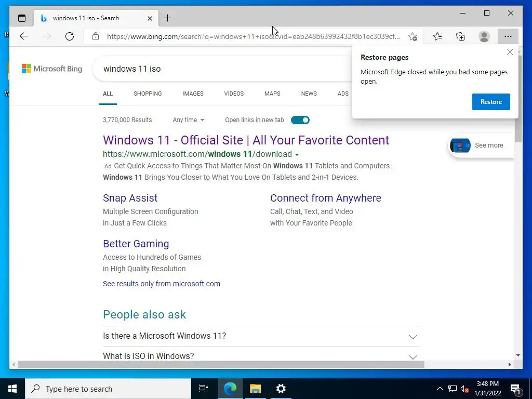The width and height of the screenshot is (532, 399).
Task: Open the Snap Assist link
Action: [x=130, y=198]
